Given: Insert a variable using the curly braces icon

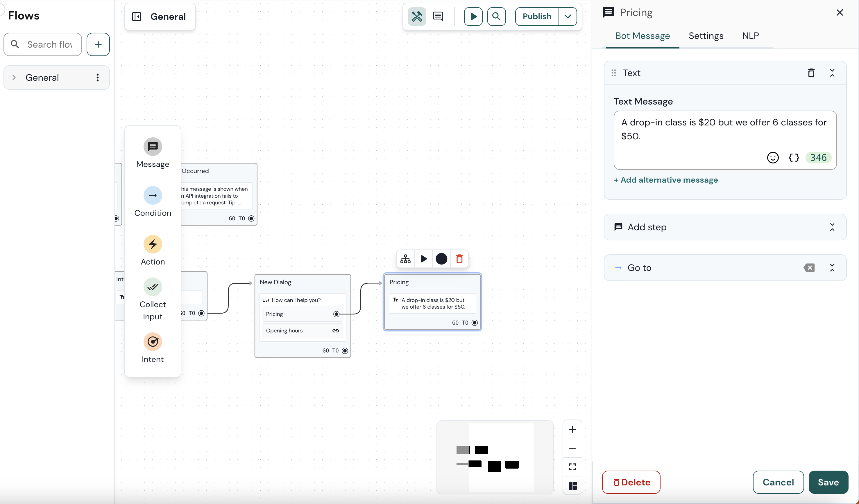Looking at the screenshot, I should coord(794,157).
